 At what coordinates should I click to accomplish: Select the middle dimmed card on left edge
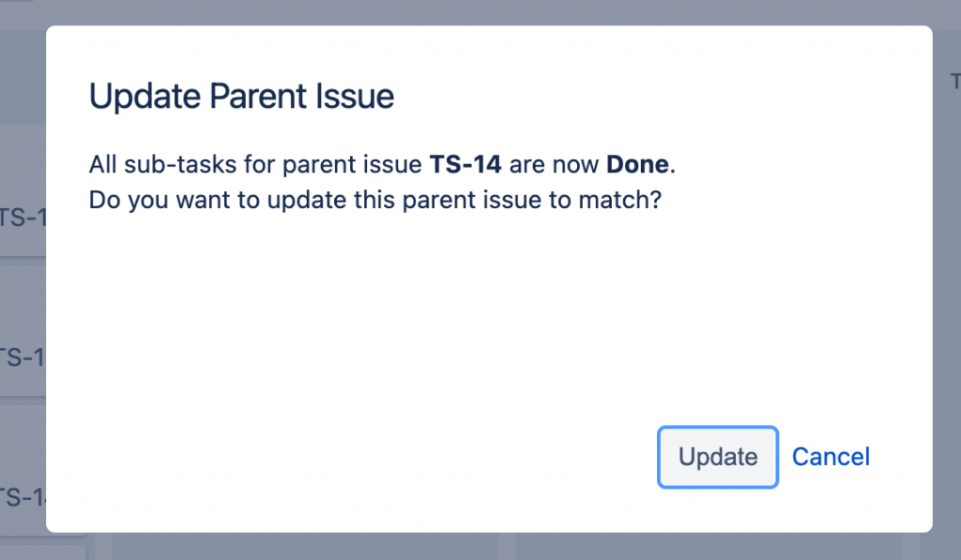coord(23,356)
